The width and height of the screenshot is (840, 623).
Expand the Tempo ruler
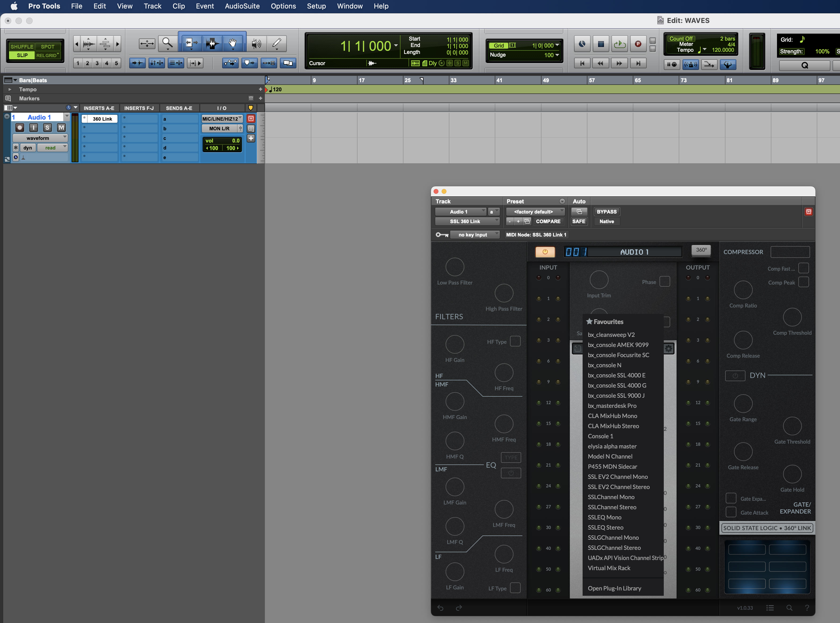[x=10, y=89]
